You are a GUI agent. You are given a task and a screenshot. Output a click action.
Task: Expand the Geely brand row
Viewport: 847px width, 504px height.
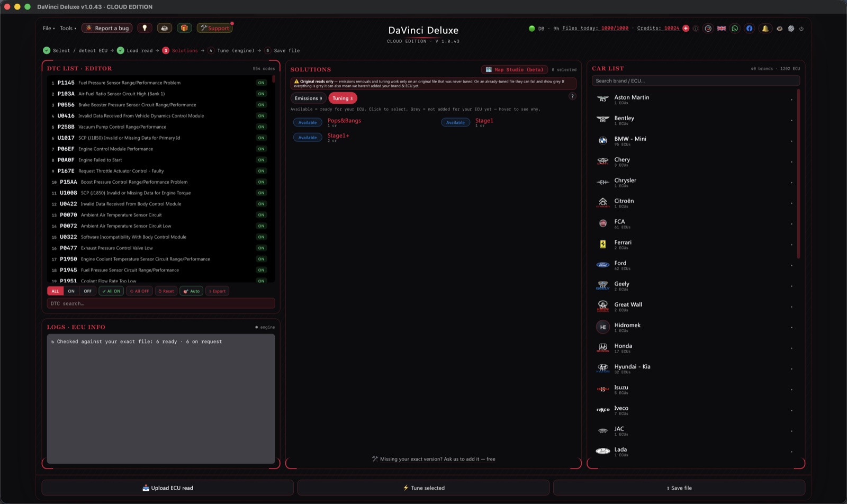pos(695,286)
